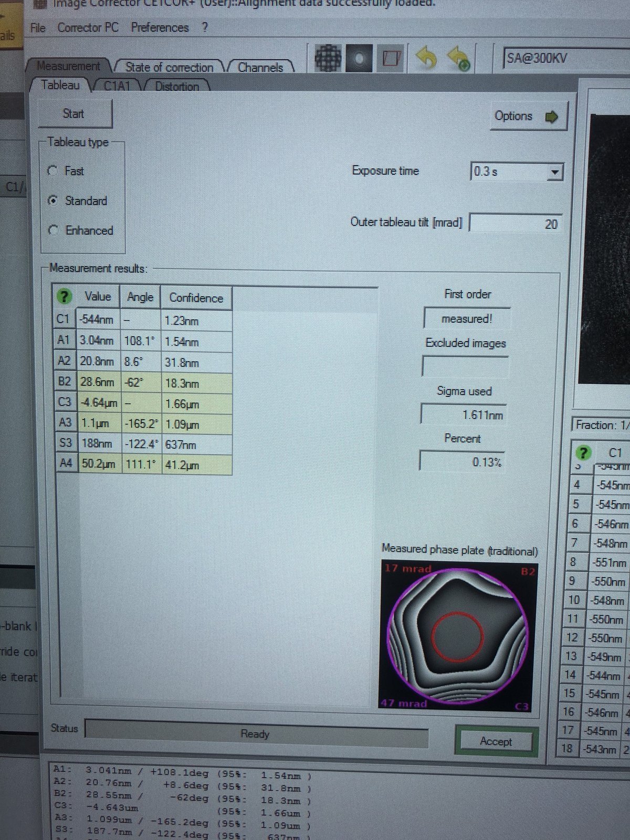The image size is (630, 840).
Task: Click green question mark in measurement results header
Action: coord(64,297)
